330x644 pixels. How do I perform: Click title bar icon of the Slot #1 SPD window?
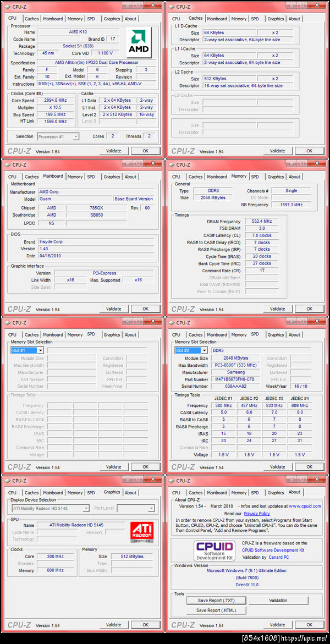(x=7, y=323)
